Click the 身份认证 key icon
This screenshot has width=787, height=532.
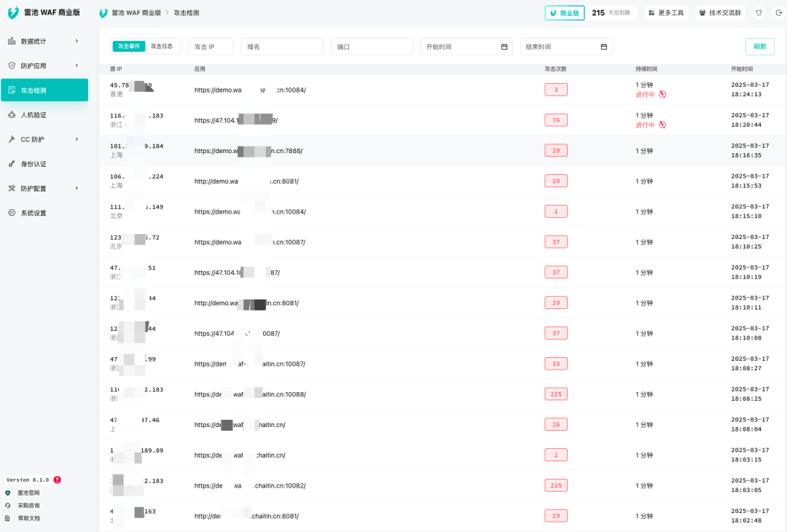(12, 164)
